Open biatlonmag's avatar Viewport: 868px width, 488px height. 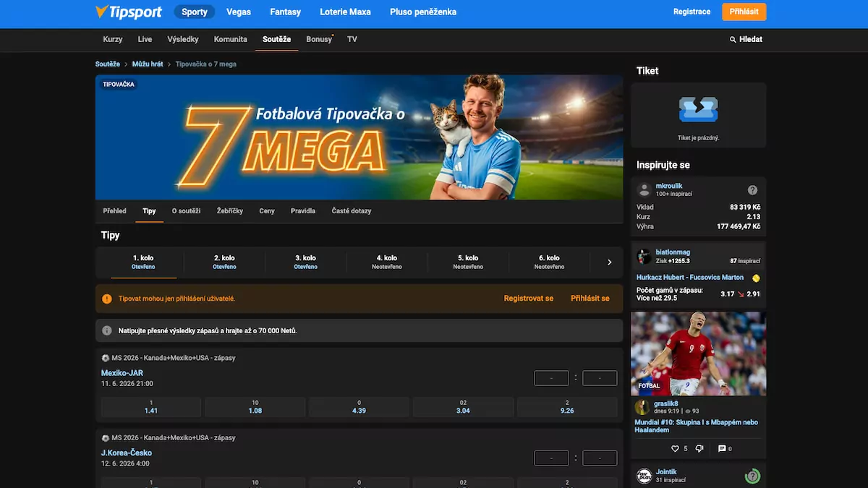click(x=644, y=257)
